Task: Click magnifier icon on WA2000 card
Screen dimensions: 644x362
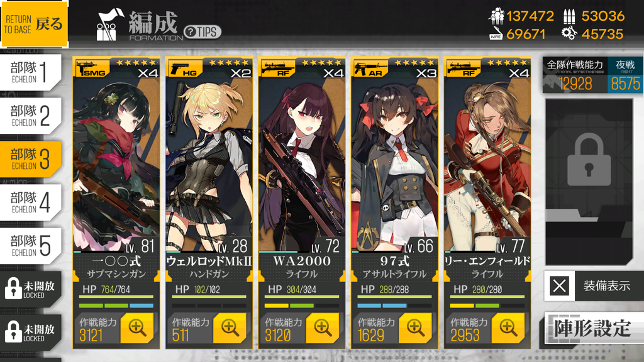Action: tap(323, 328)
